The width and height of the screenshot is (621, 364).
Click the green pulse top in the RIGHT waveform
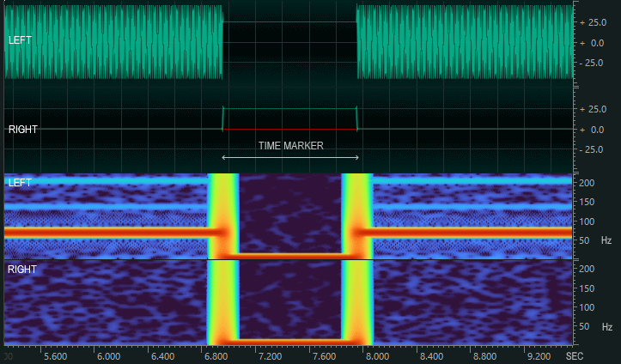coord(290,109)
